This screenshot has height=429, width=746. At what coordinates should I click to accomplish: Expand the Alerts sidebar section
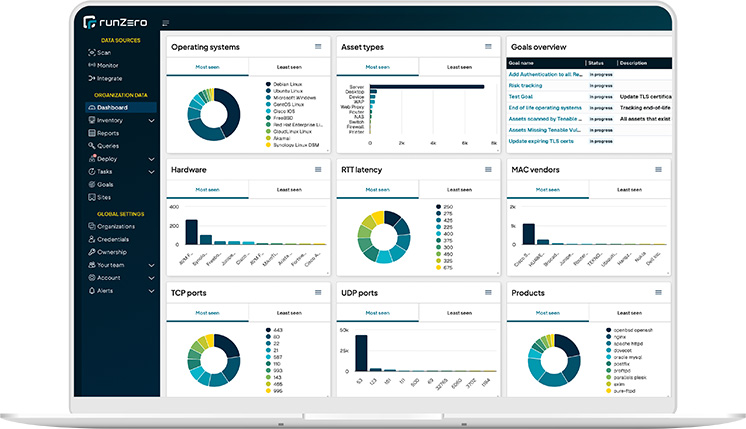[x=151, y=291]
